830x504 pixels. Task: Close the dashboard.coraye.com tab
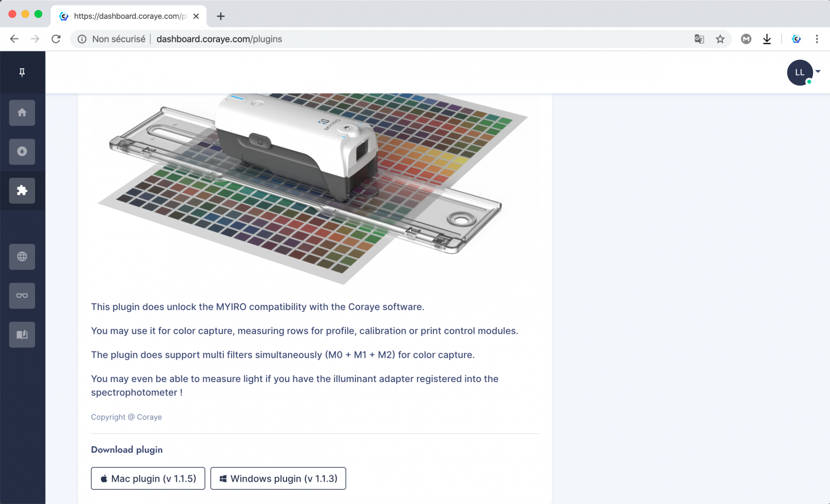click(x=196, y=16)
